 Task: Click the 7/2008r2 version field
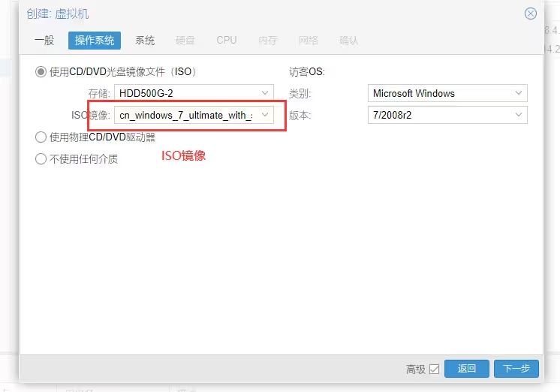(x=447, y=115)
